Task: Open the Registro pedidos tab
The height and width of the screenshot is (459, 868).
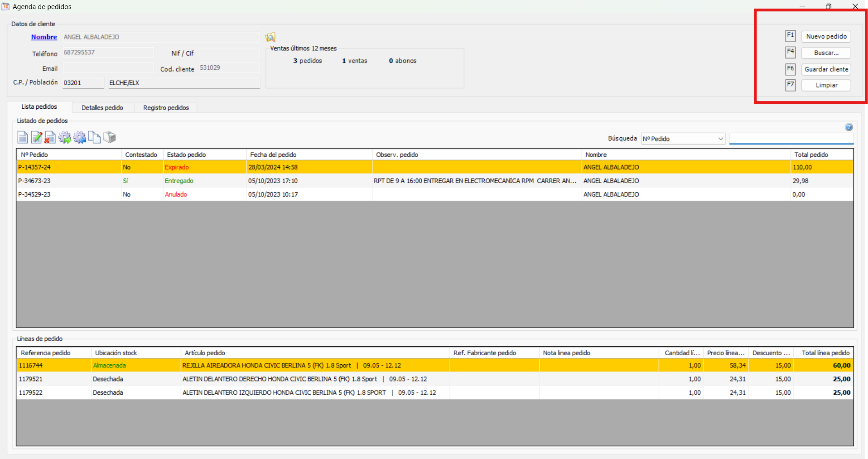Action: click(166, 108)
